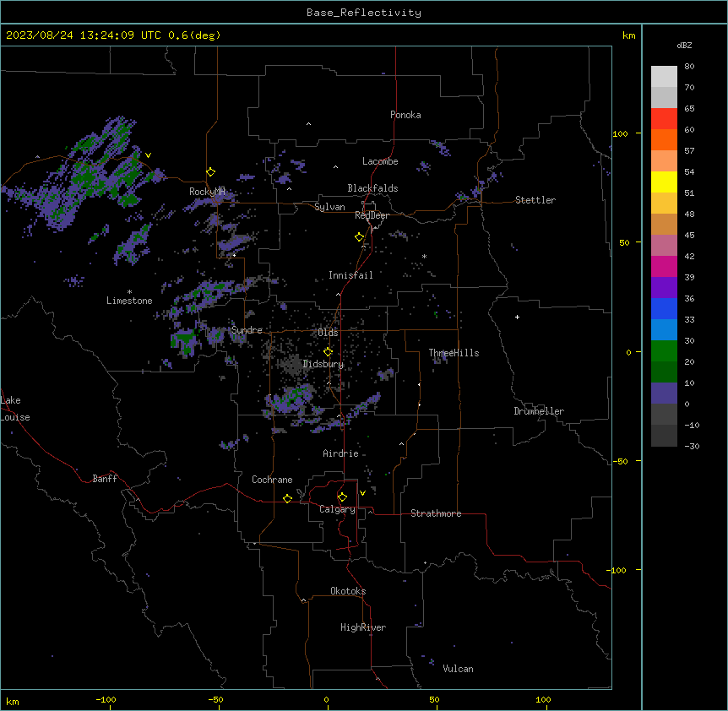Select the Innisfail city label
This screenshot has height=711, width=728.
pos(350,275)
